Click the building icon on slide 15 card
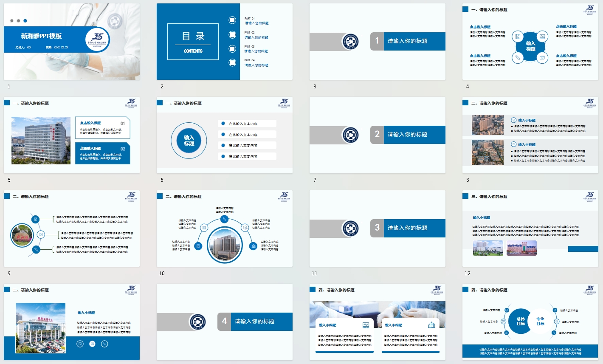The width and height of the screenshot is (603, 364). 431,325
